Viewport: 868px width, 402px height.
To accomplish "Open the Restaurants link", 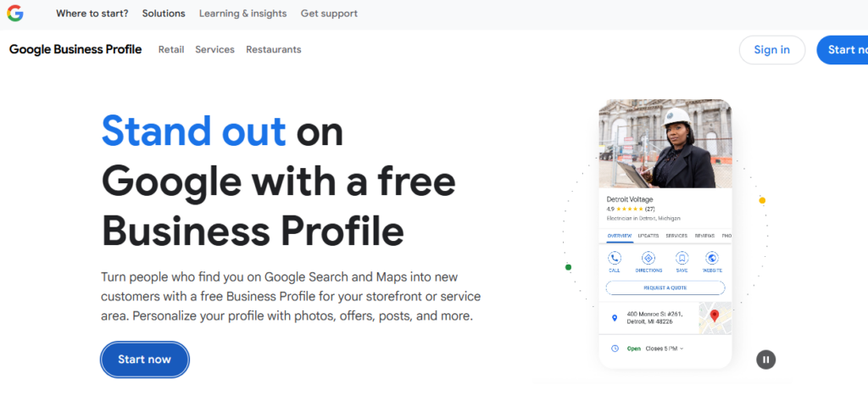I will (x=273, y=50).
